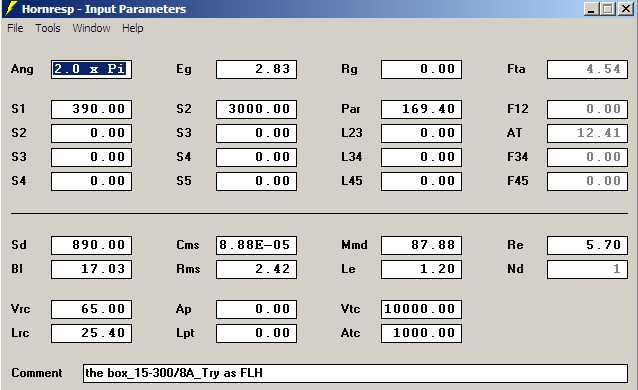Click the Cms label
This screenshot has height=390, width=638.
[188, 245]
